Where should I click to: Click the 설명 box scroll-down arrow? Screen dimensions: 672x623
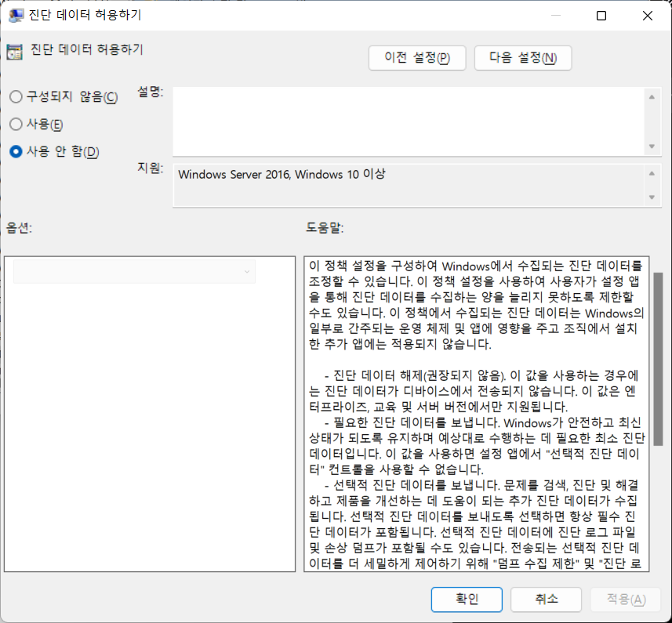(x=652, y=147)
